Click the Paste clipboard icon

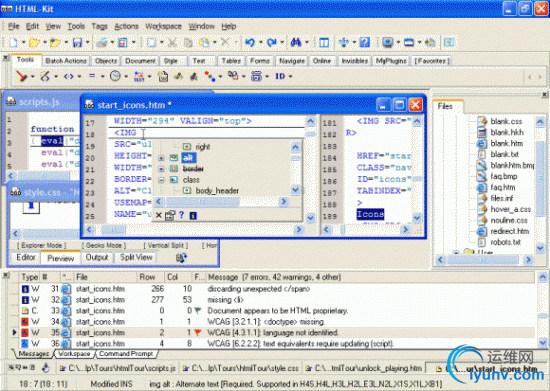[x=204, y=43]
